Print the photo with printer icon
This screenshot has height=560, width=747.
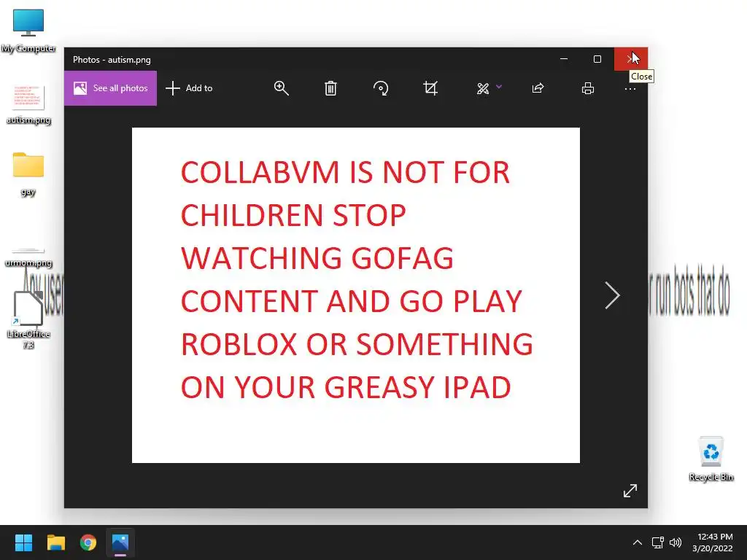pyautogui.click(x=588, y=88)
